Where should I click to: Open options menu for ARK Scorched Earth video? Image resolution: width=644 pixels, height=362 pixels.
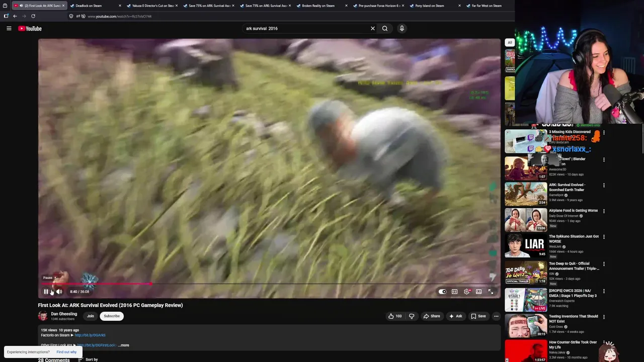pos(604,186)
